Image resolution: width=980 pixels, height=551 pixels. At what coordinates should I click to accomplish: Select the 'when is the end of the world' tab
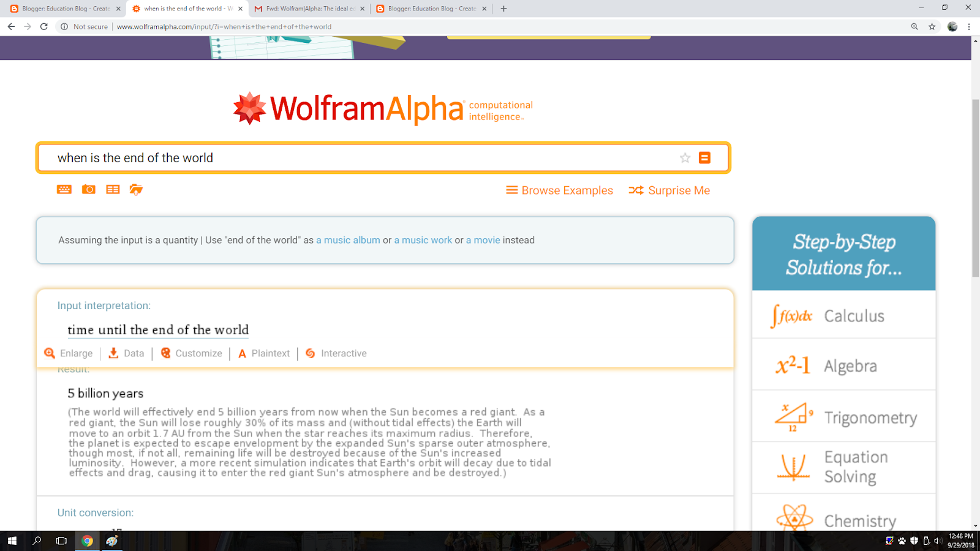187,9
